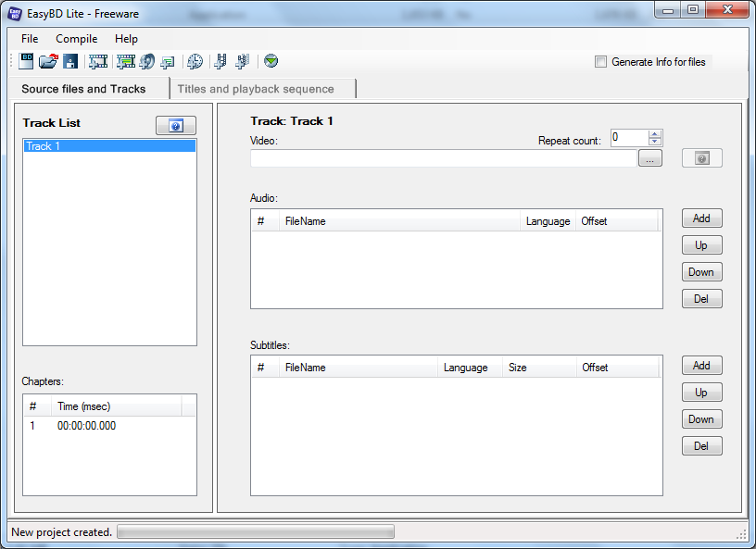The width and height of the screenshot is (756, 549).
Task: Open the File menu
Action: pyautogui.click(x=30, y=39)
